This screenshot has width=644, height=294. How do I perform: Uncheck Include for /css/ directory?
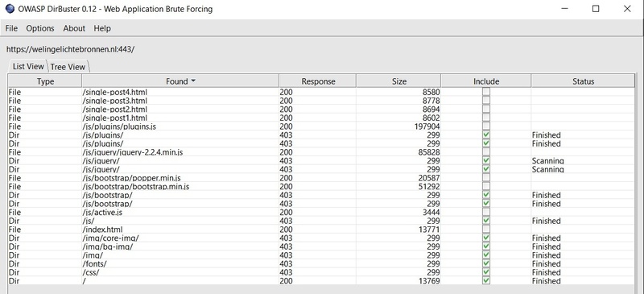point(486,272)
